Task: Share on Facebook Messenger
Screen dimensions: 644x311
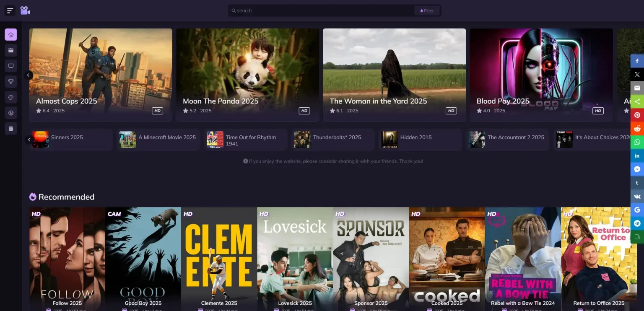Action: coord(637,169)
